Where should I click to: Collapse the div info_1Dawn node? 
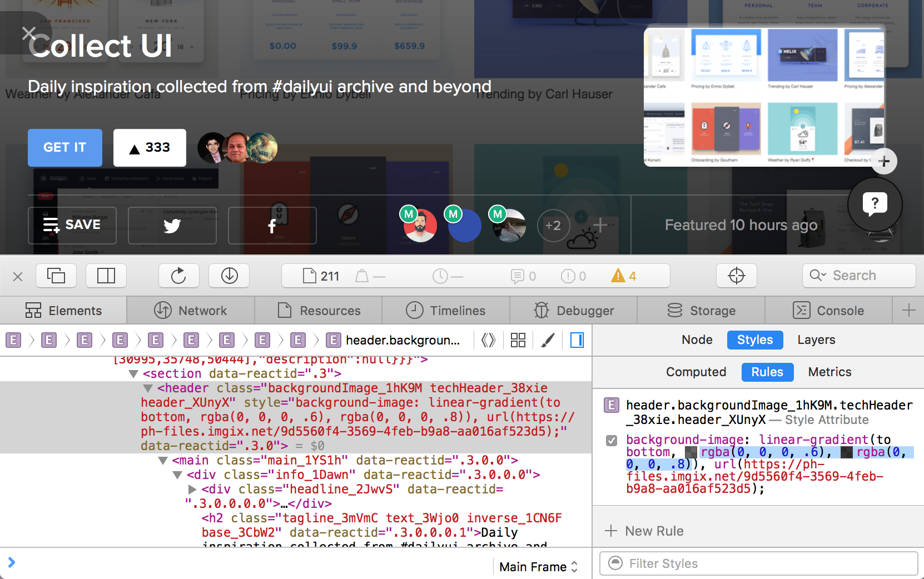point(177,475)
